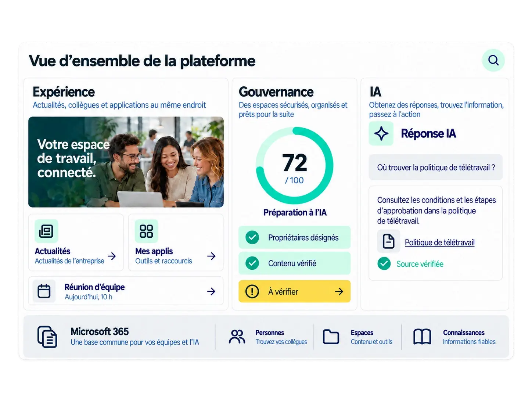Click the Microsoft 365 documents icon
532x399 pixels.
coord(47,337)
